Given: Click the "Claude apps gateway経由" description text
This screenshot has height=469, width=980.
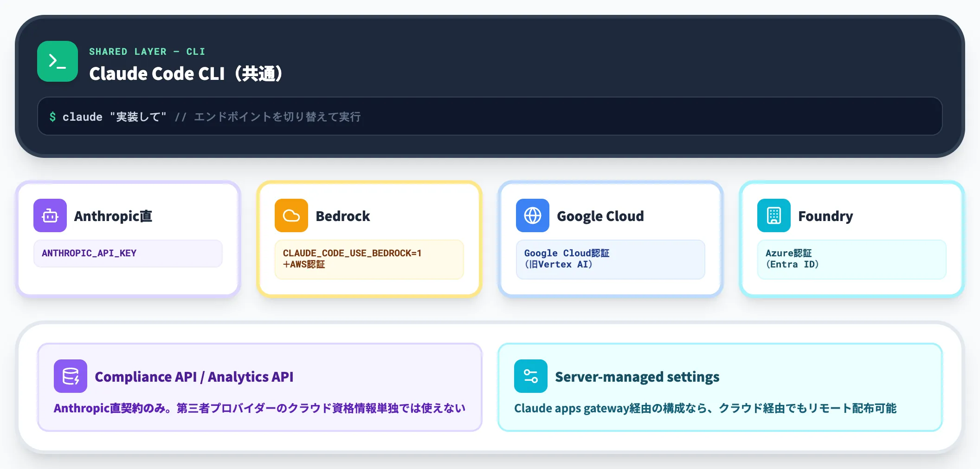Looking at the screenshot, I should (x=705, y=408).
